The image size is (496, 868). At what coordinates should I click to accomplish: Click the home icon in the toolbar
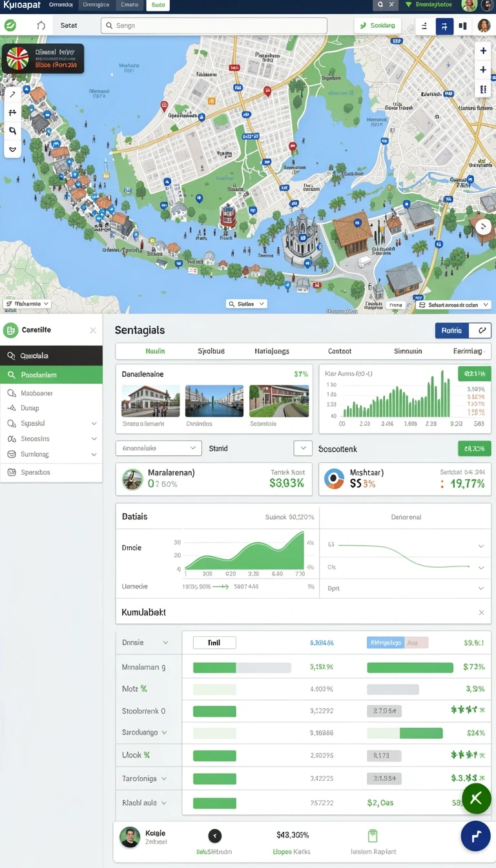coord(41,25)
